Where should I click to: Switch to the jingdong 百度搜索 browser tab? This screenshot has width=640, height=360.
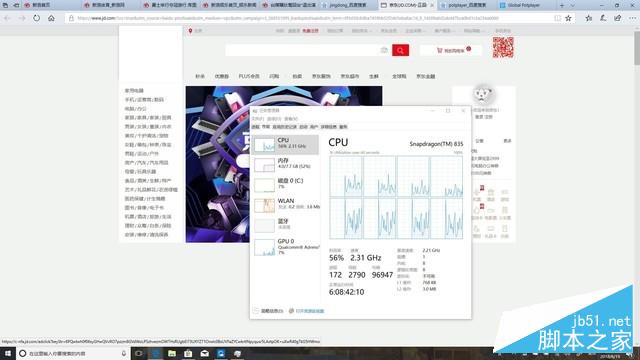pyautogui.click(x=347, y=5)
